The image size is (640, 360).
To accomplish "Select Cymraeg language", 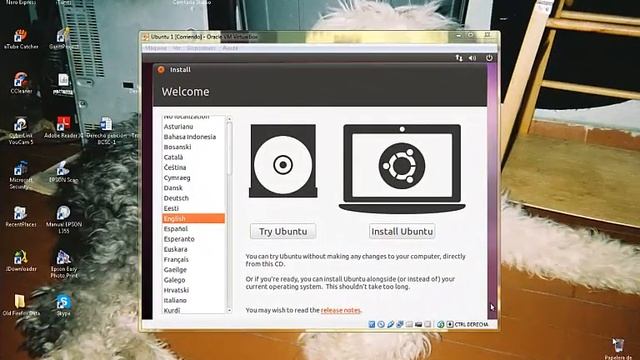I will [x=193, y=178].
